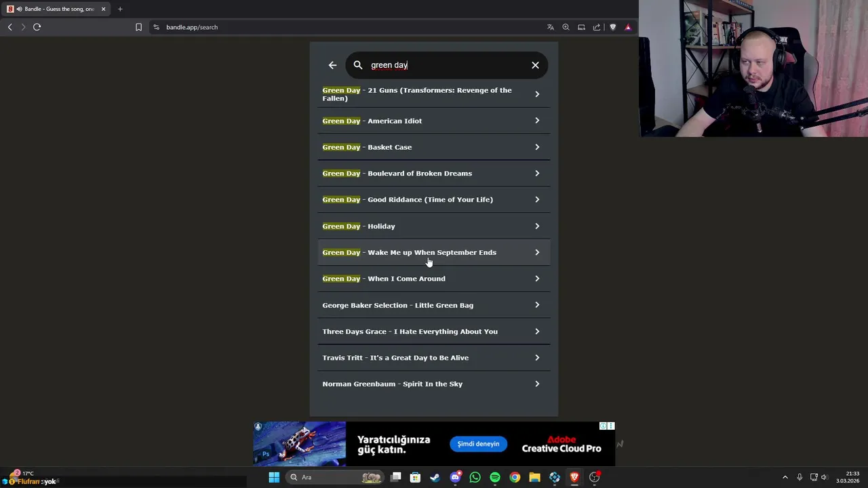Image resolution: width=868 pixels, height=488 pixels.
Task: Open chevron for 'Boulevard of Broken Dreams' result
Action: click(537, 174)
